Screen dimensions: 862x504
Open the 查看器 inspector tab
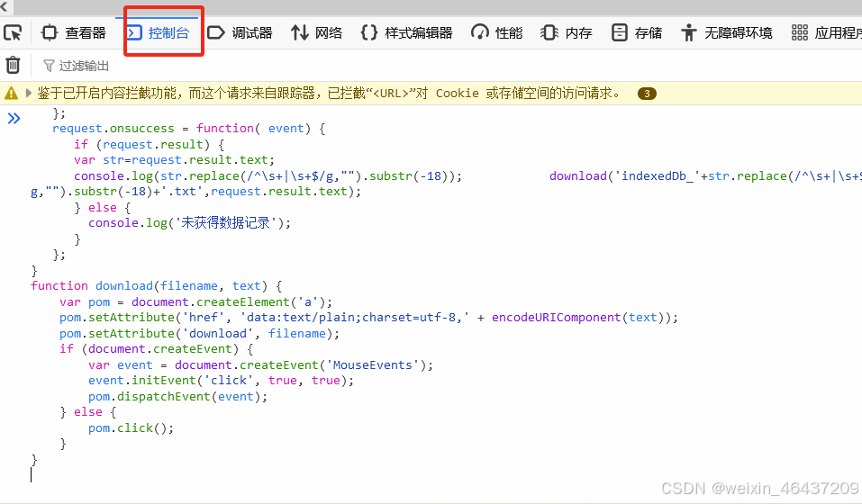click(x=74, y=33)
